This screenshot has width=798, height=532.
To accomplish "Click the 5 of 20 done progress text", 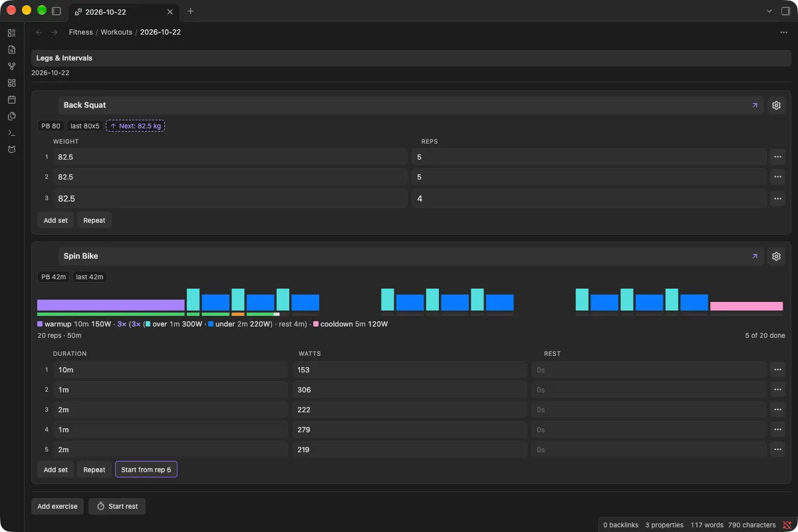I will pyautogui.click(x=765, y=336).
